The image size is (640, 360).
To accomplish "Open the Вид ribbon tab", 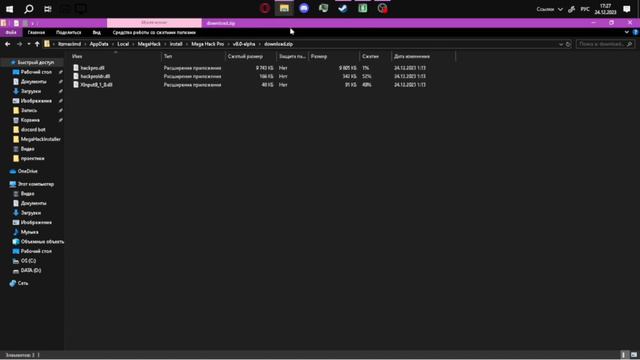I will (96, 32).
